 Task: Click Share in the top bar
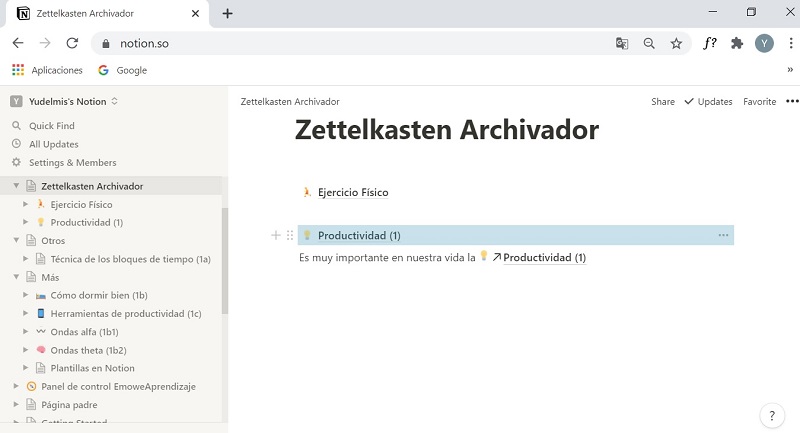(x=663, y=101)
